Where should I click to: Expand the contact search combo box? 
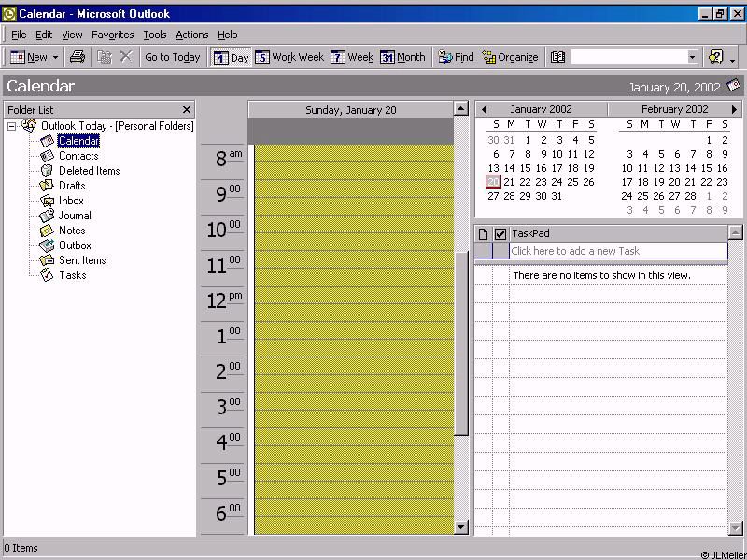click(x=692, y=57)
